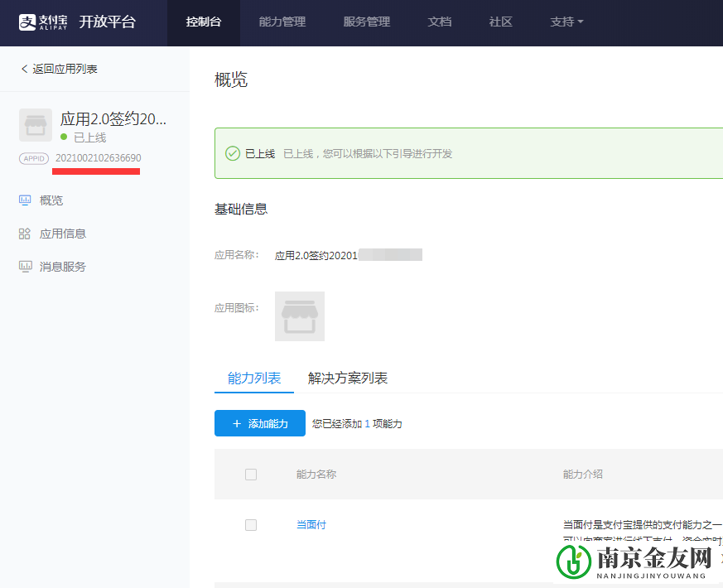Open 消息服务 in the left sidebar

[50, 266]
